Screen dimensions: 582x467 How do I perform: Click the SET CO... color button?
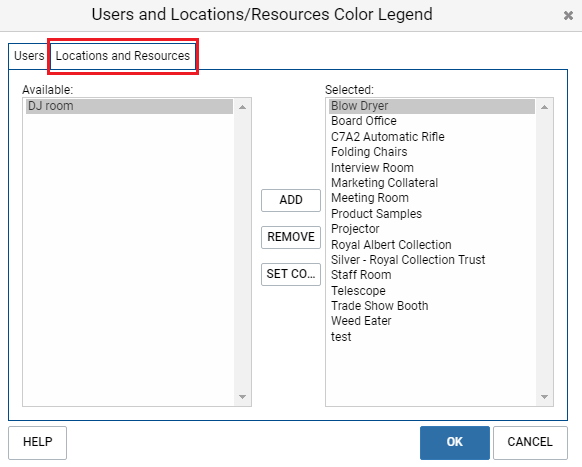point(291,274)
